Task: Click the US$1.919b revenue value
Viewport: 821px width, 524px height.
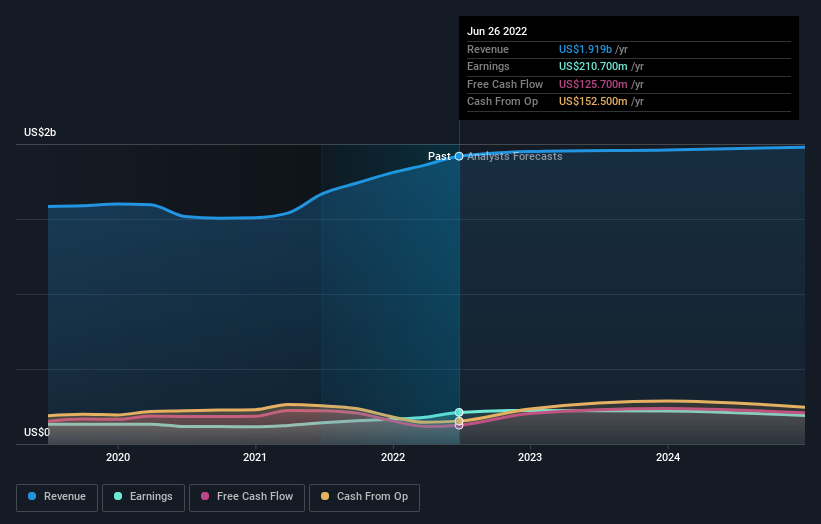Action: coord(585,49)
